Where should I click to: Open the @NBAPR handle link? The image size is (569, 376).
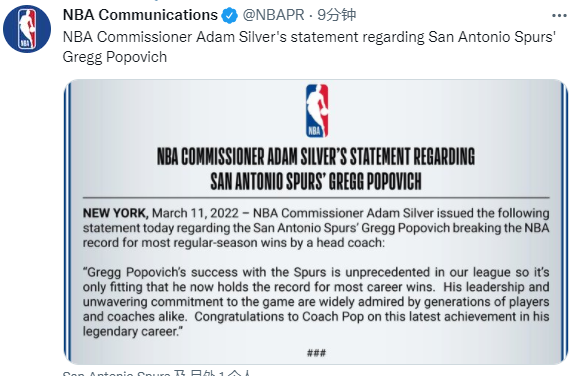tap(273, 15)
